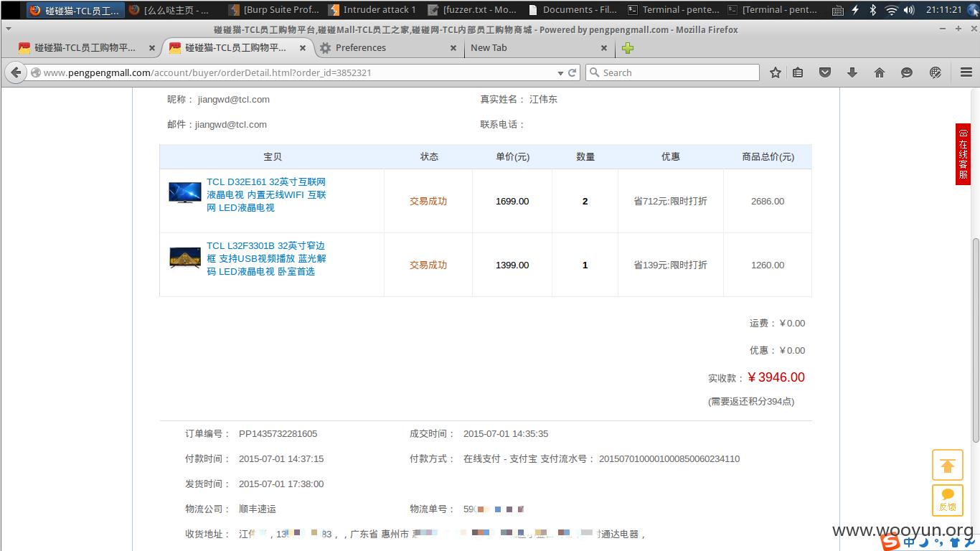
Task: Select the active second 碰碰猫 tab
Action: (237, 48)
